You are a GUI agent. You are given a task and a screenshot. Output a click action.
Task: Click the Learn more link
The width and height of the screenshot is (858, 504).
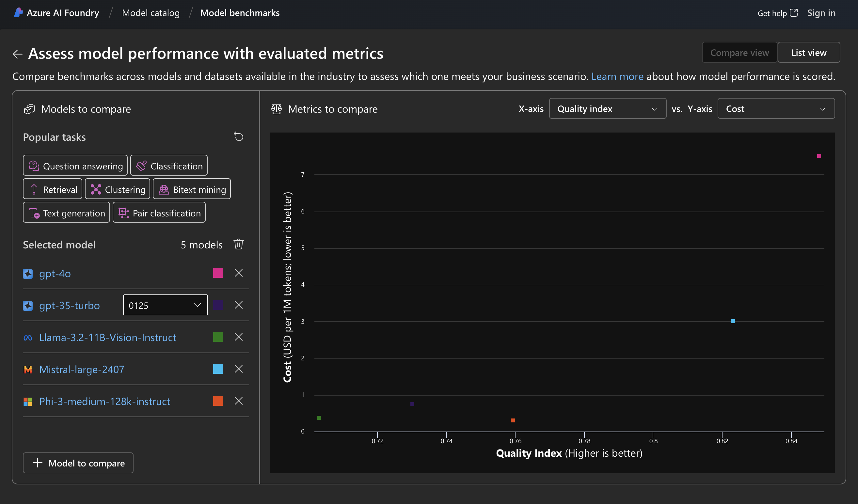tap(617, 76)
